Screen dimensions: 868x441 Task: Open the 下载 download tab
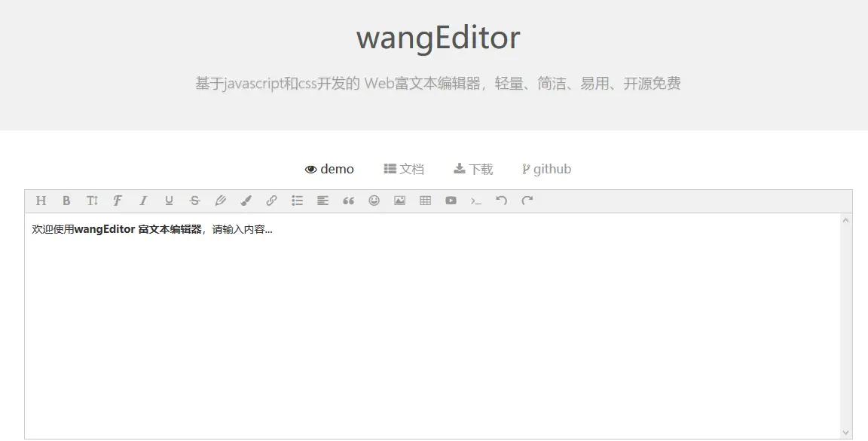pos(473,169)
